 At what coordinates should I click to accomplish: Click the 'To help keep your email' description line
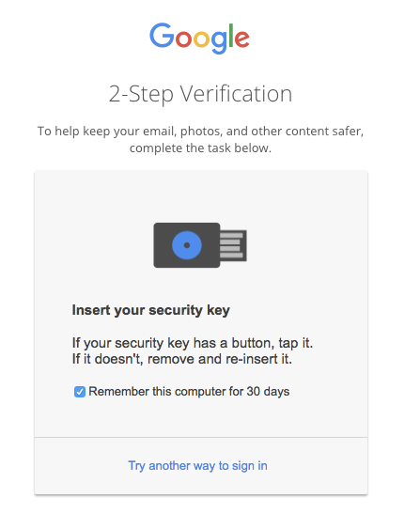tap(200, 132)
